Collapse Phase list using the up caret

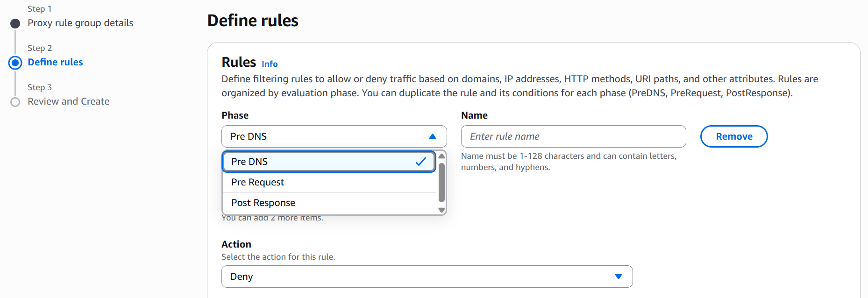(432, 136)
